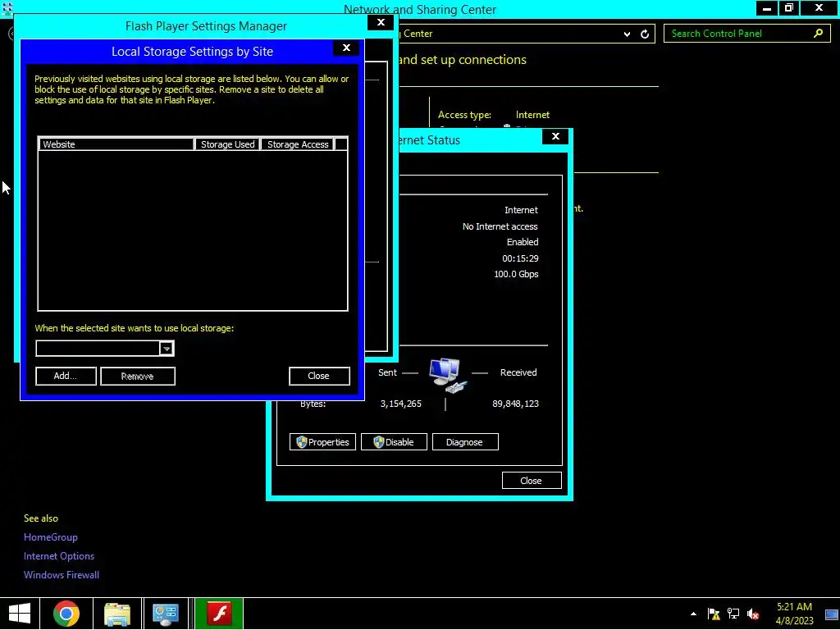Close Local Storage Settings by Site with X

click(347, 48)
